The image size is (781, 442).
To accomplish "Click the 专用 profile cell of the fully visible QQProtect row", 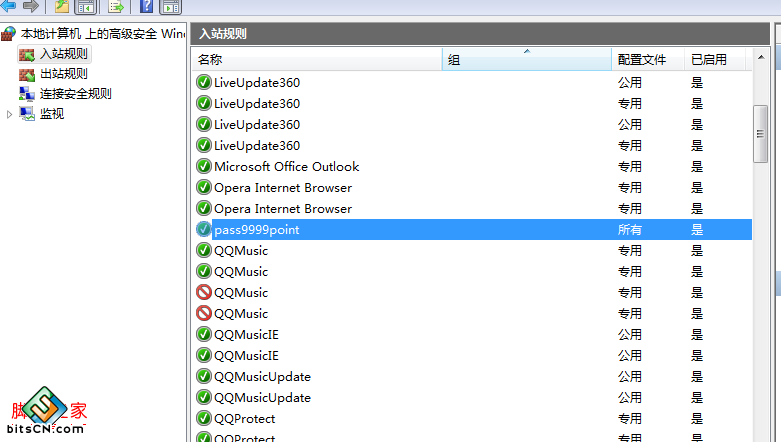I will coord(630,419).
